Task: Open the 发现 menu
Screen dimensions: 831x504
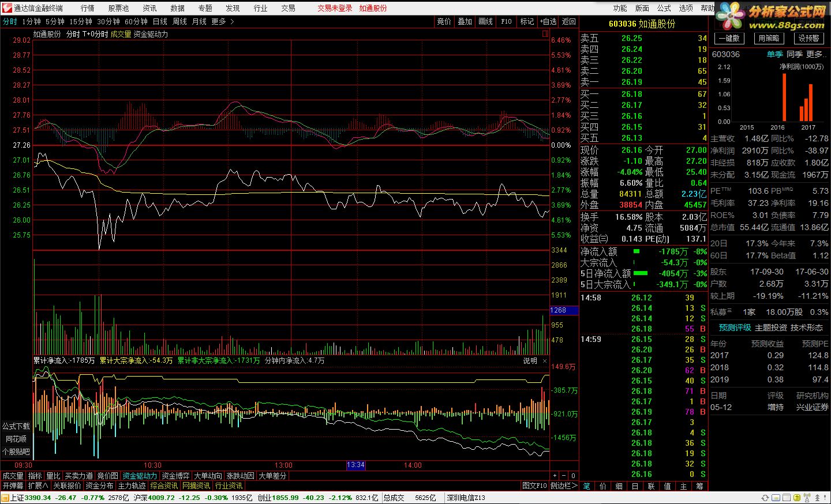Action: (233, 8)
